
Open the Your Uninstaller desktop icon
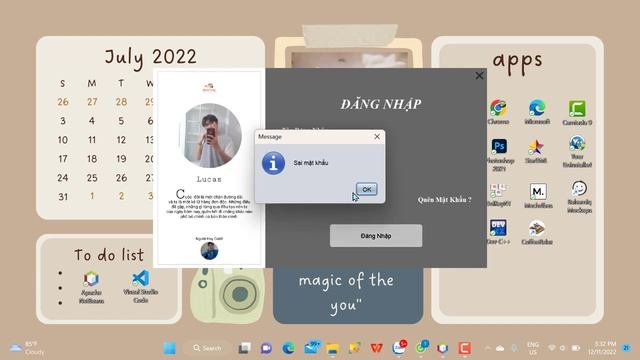point(577,151)
